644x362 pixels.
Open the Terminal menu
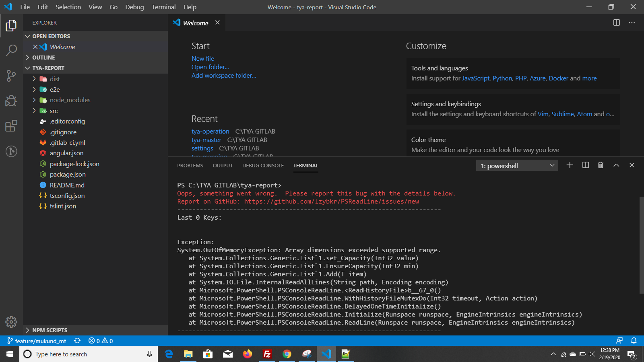point(163,7)
